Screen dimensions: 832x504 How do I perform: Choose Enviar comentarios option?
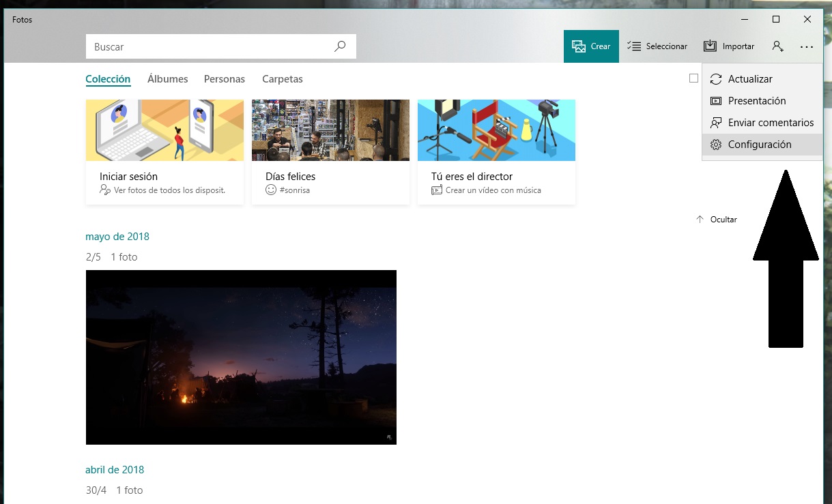click(770, 123)
